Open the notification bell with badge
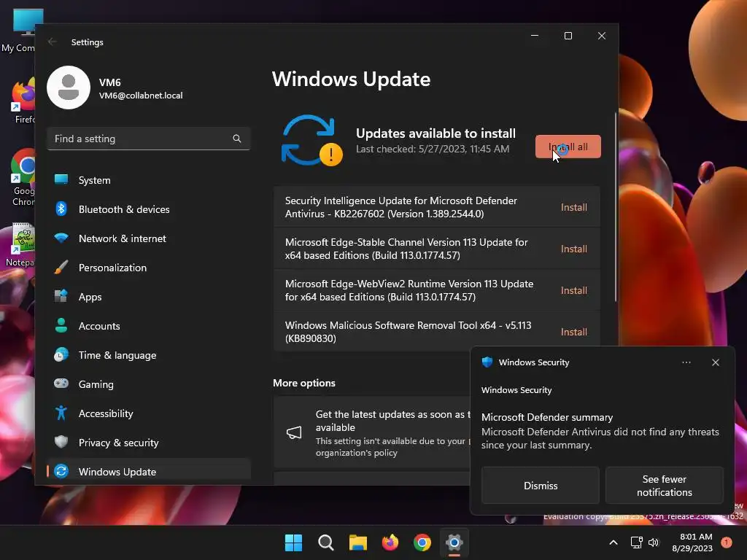This screenshot has height=560, width=747. tap(727, 542)
